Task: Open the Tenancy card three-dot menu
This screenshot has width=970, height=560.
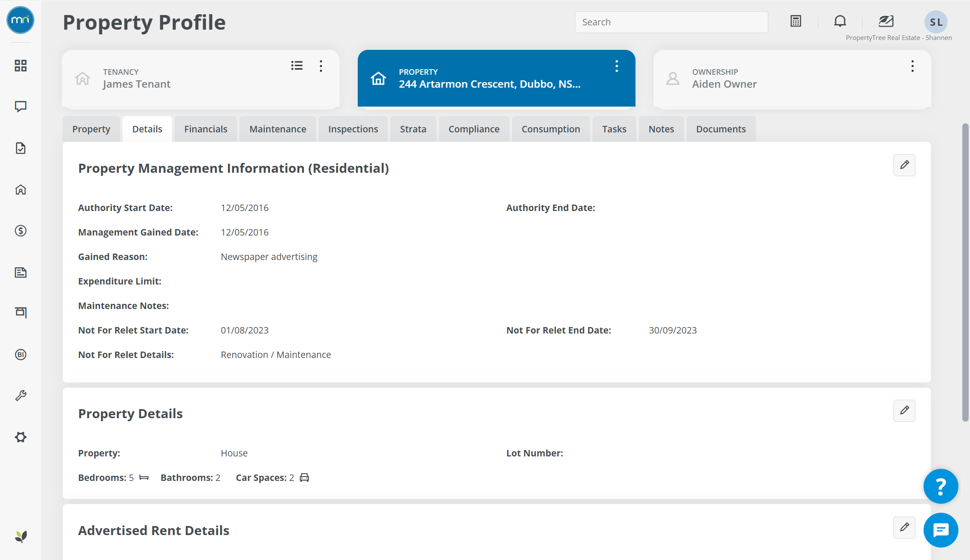Action: tap(321, 66)
